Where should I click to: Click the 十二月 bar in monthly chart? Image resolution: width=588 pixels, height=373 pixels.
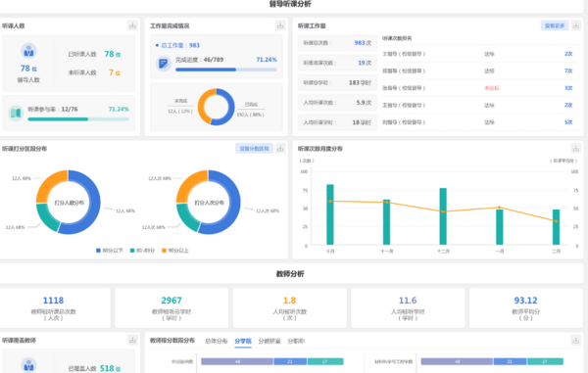(x=443, y=216)
